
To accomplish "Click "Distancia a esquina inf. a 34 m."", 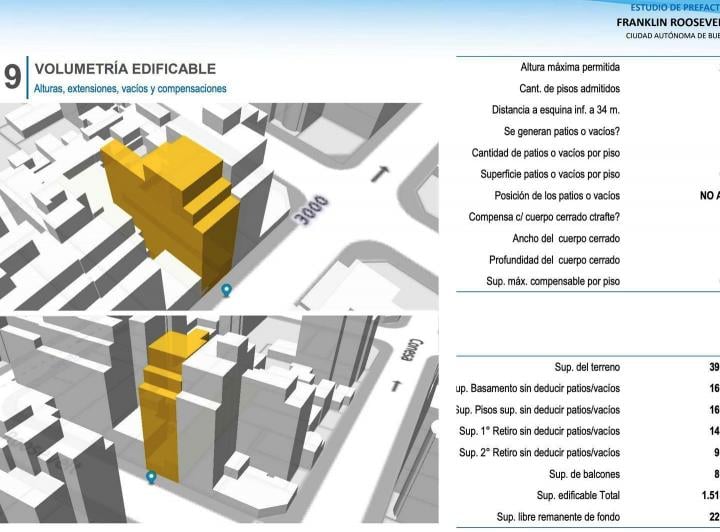I will 556,110.
